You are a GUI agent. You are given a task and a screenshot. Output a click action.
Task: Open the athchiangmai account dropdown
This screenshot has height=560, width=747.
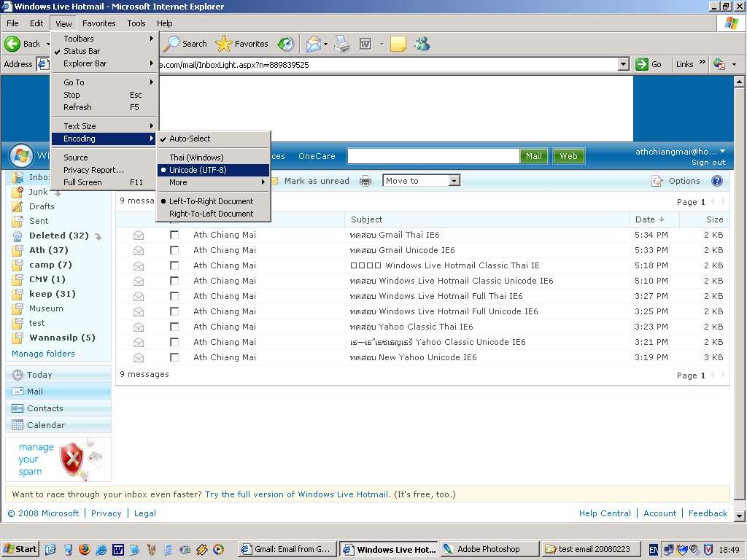pos(681,152)
